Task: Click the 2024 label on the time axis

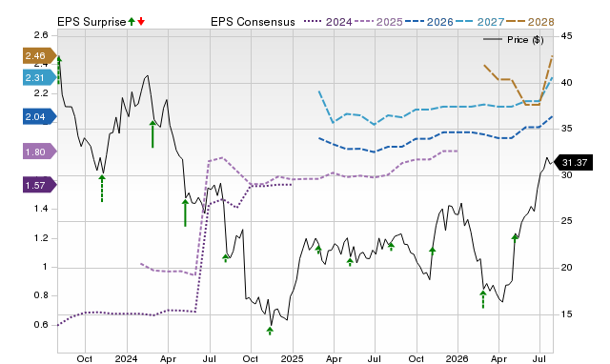Action: 126,358
